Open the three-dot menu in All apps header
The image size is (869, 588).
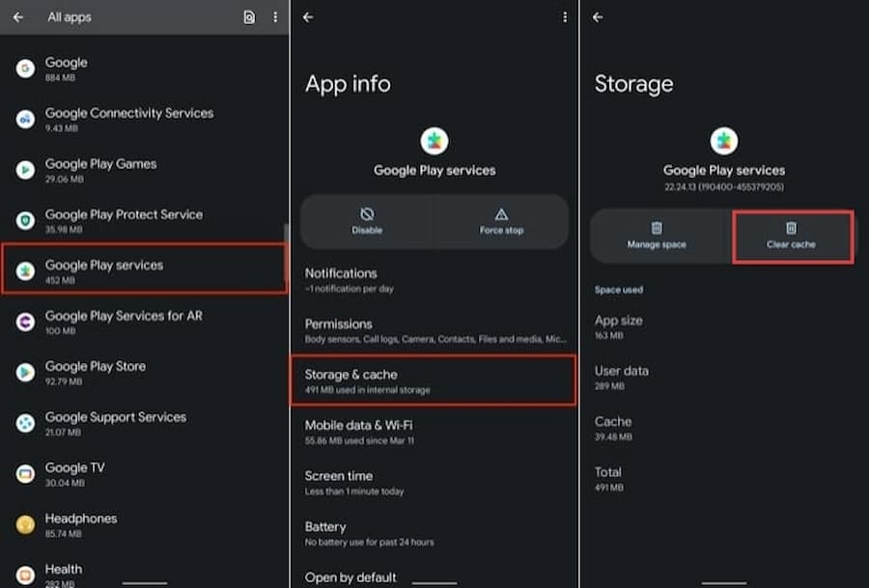click(x=275, y=17)
